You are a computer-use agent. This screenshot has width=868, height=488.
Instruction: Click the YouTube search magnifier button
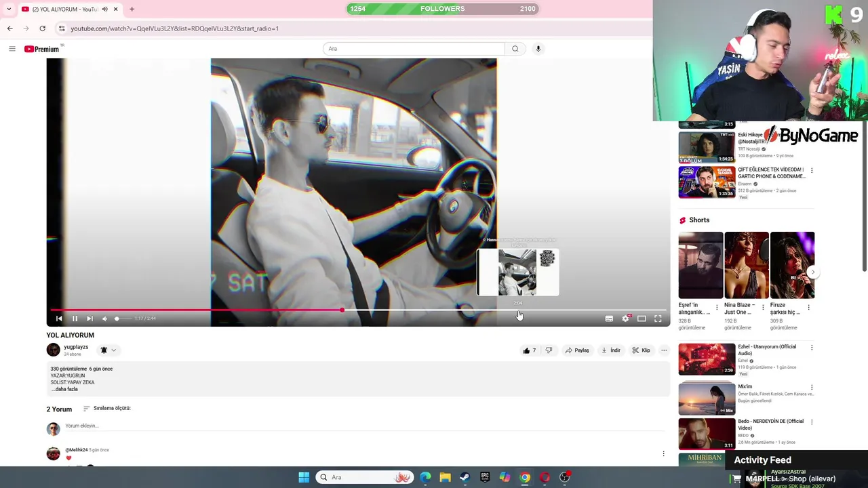tap(515, 49)
